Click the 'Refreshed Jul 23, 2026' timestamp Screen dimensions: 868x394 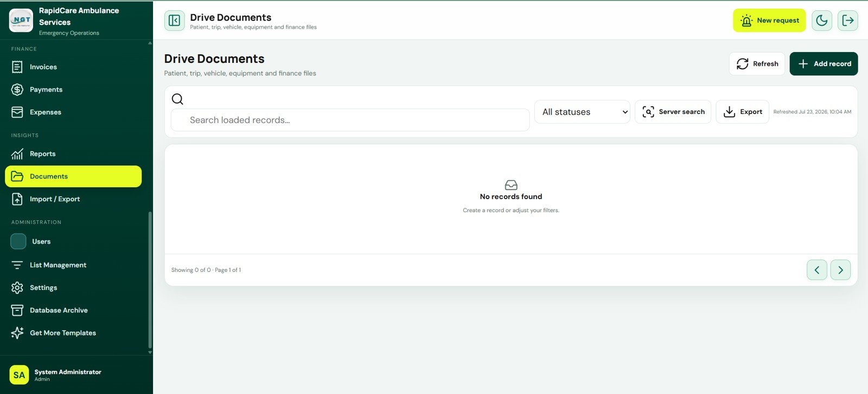tap(812, 112)
